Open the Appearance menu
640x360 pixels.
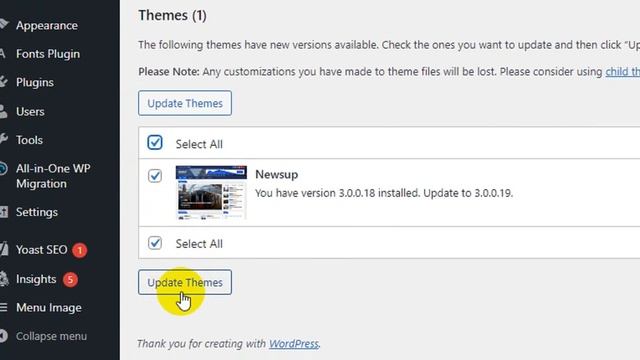click(47, 25)
